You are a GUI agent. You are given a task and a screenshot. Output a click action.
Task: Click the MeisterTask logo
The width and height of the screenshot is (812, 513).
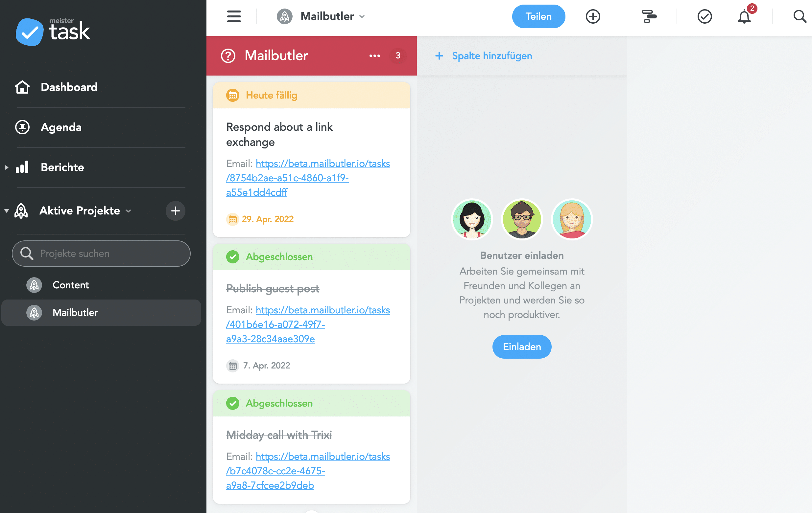tap(53, 31)
